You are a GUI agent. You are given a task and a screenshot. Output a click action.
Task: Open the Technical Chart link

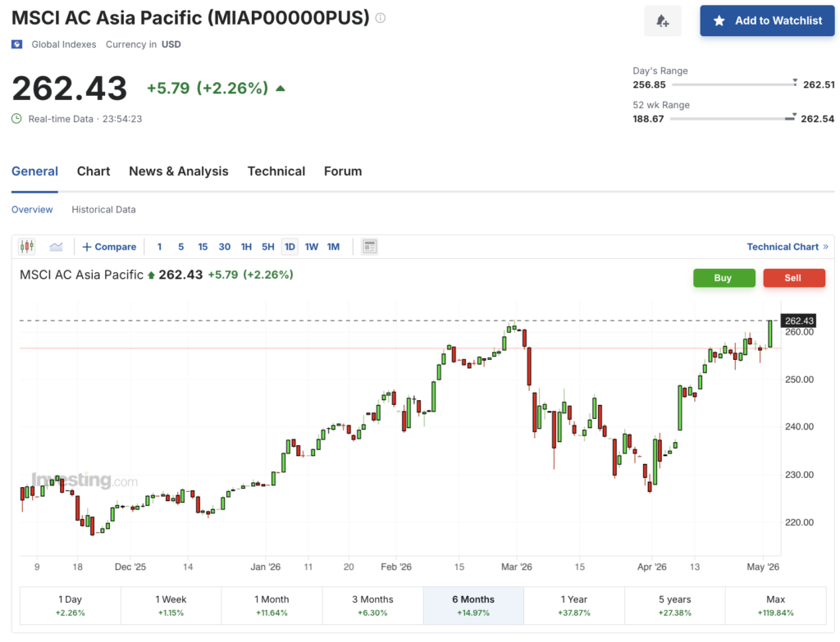787,247
